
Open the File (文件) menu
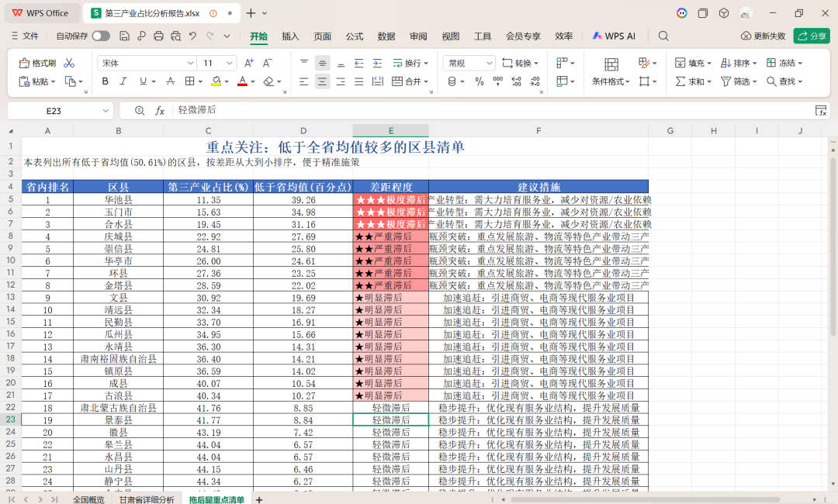[25, 36]
